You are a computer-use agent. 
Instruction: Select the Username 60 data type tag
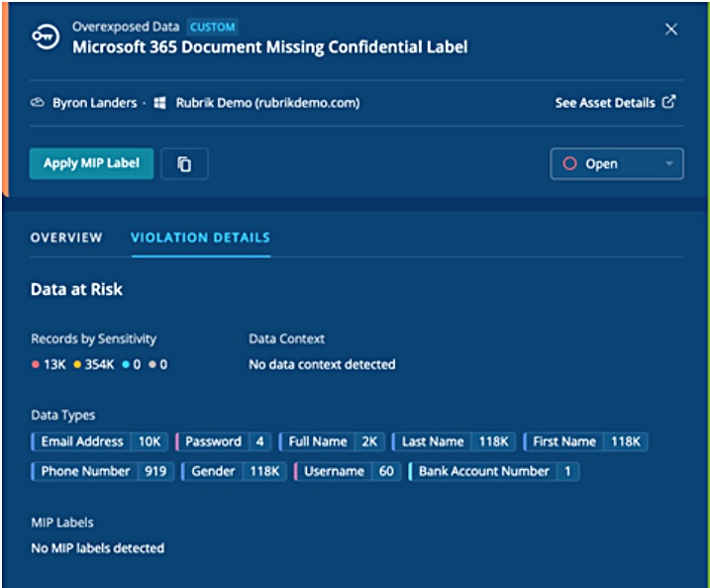tap(348, 471)
